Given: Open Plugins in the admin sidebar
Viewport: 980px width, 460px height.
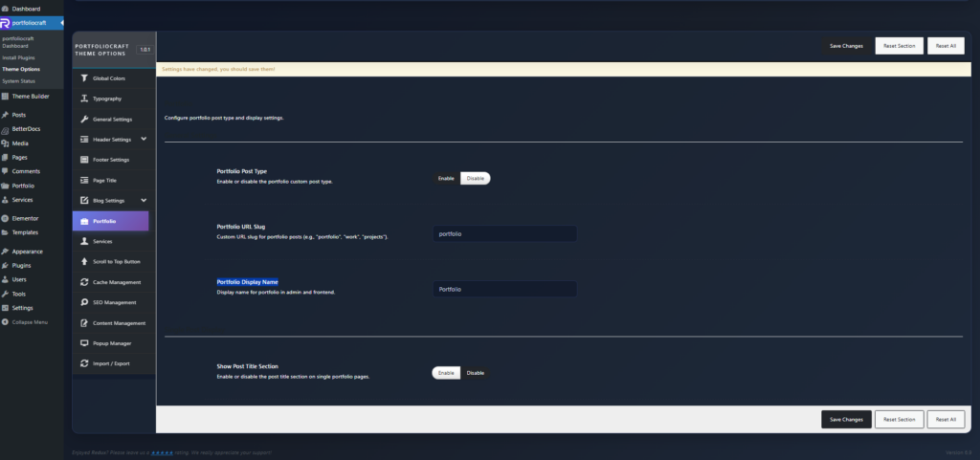Looking at the screenshot, I should point(21,265).
